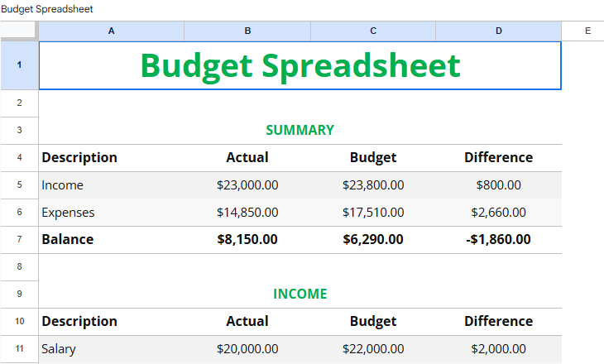Select row 7 header

point(19,240)
